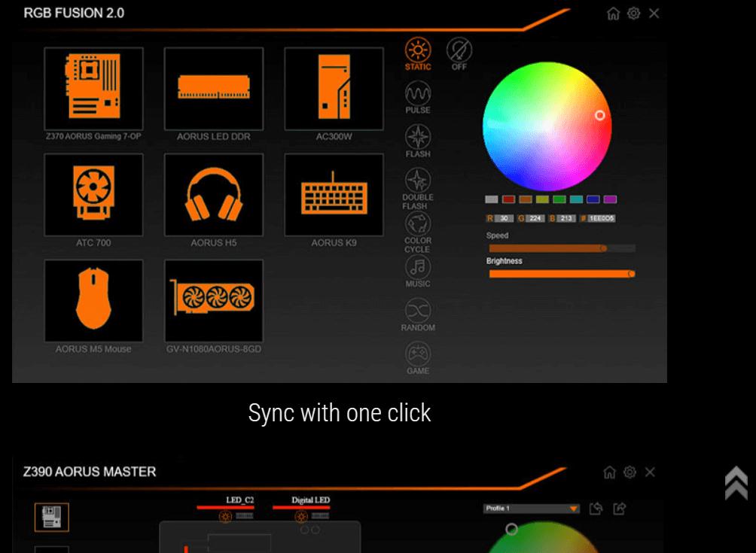756x553 pixels.
Task: Click the color wheel selector ring
Action: point(600,116)
